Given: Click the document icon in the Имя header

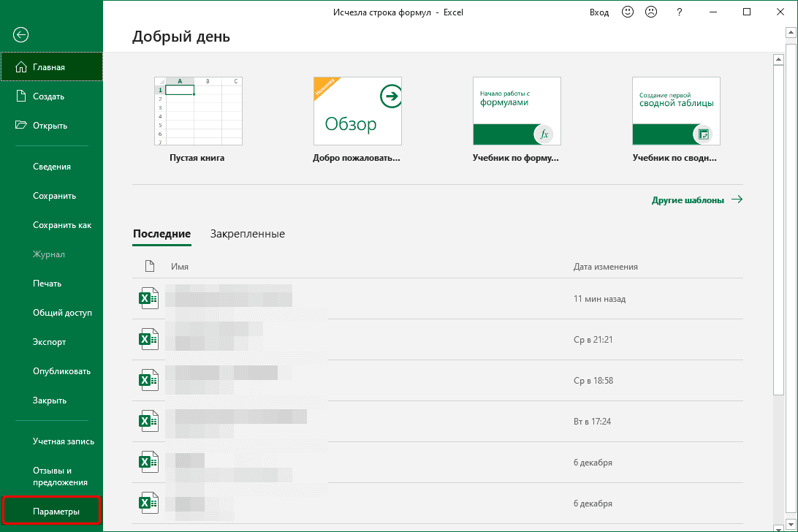Looking at the screenshot, I should (x=149, y=266).
